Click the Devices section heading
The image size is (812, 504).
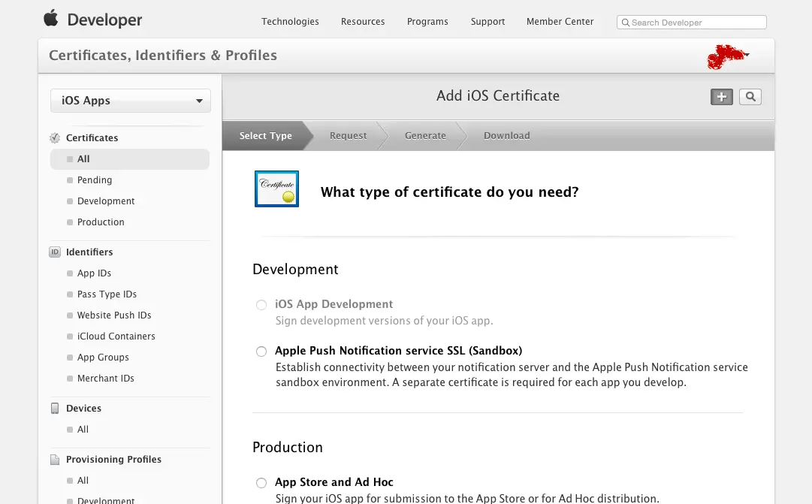pyautogui.click(x=83, y=408)
